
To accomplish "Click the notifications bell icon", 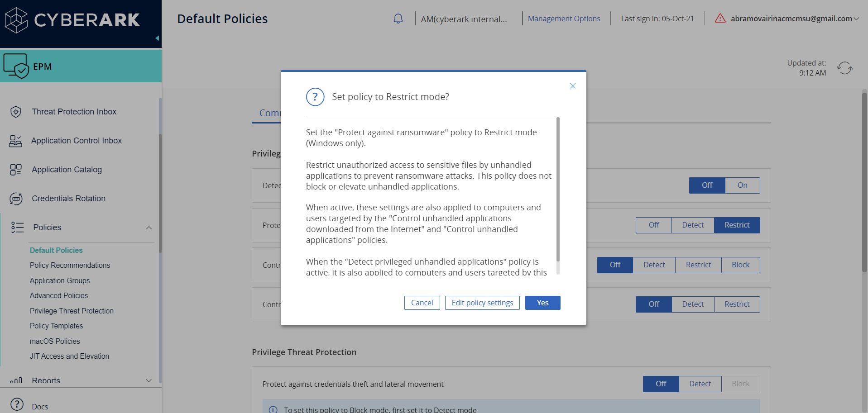I will pos(398,19).
